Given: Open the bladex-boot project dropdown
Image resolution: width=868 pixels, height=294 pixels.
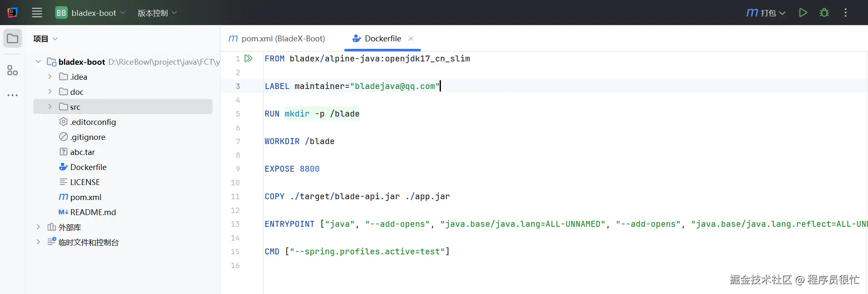Looking at the screenshot, I should pos(90,13).
